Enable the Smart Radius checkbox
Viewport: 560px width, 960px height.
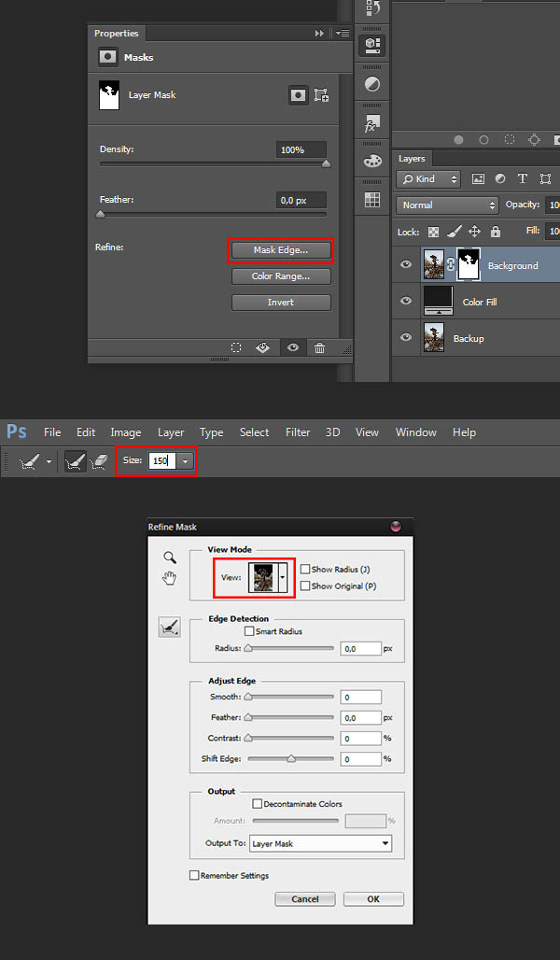248,632
